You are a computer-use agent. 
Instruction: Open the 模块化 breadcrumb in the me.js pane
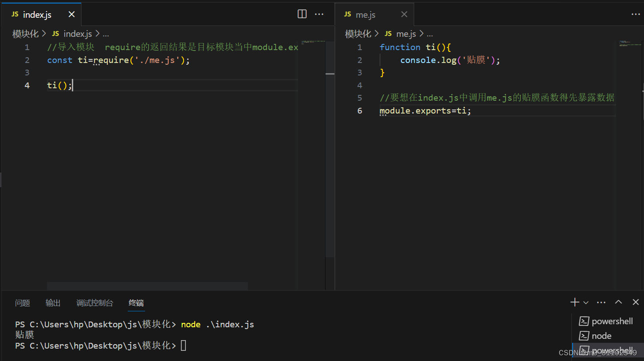tap(357, 33)
